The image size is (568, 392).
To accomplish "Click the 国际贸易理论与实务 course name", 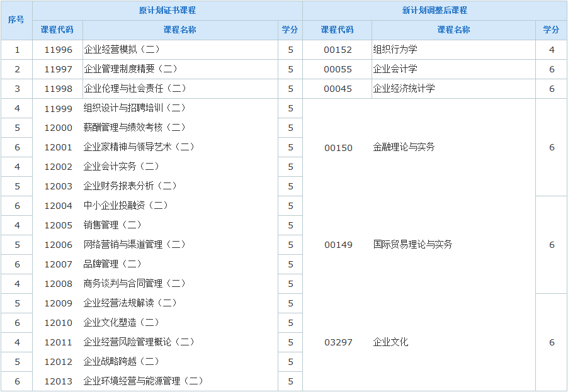I will [x=412, y=245].
